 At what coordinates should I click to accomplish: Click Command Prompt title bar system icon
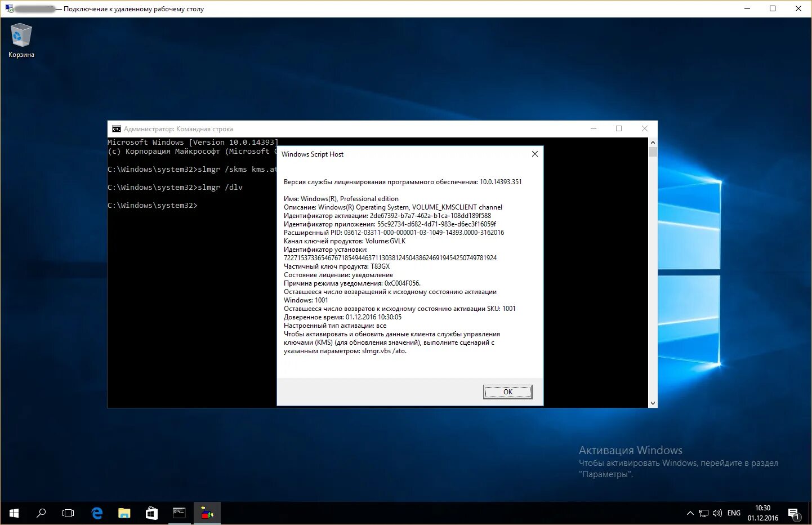tap(117, 129)
